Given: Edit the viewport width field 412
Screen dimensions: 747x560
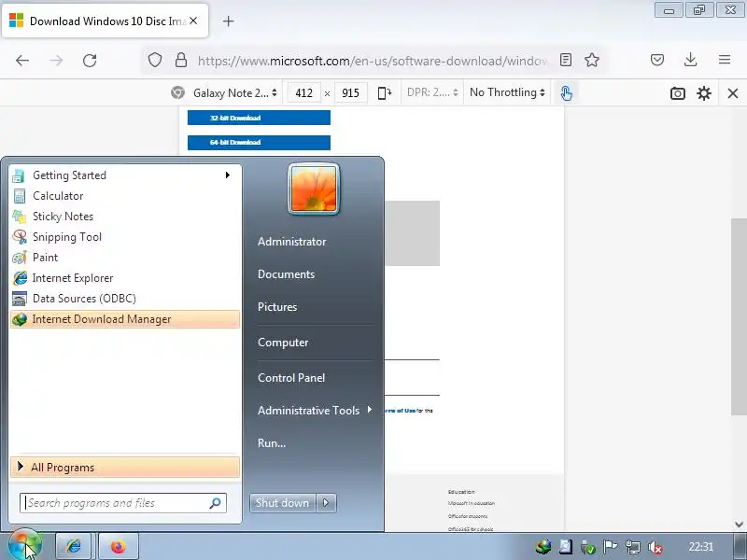Looking at the screenshot, I should (x=304, y=92).
